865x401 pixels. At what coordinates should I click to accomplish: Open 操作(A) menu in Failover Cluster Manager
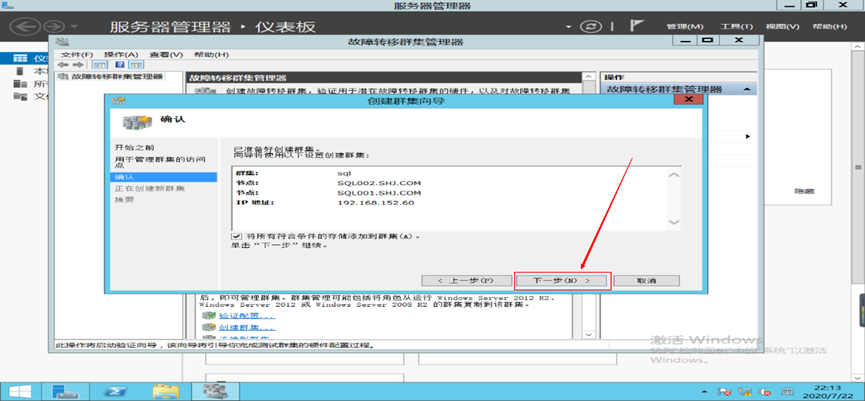(121, 55)
